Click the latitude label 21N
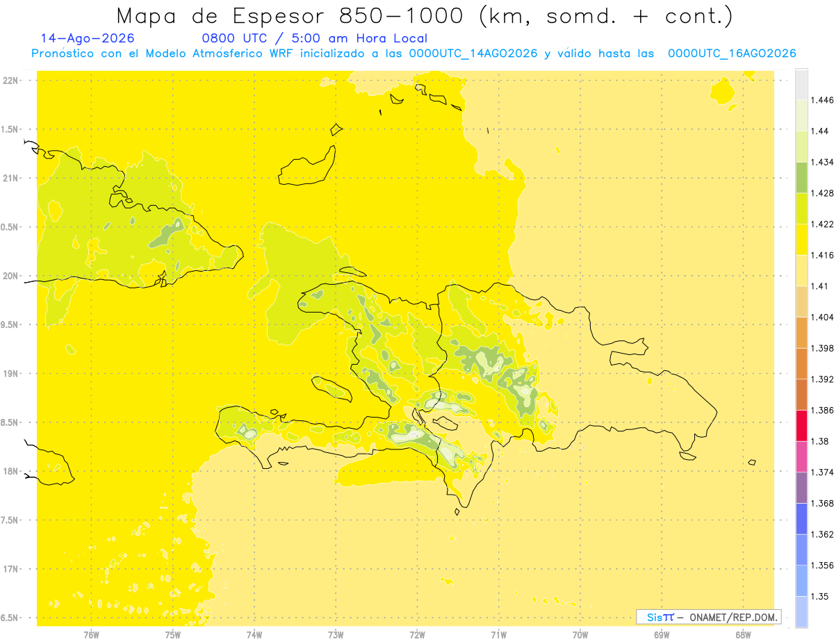 (x=11, y=179)
